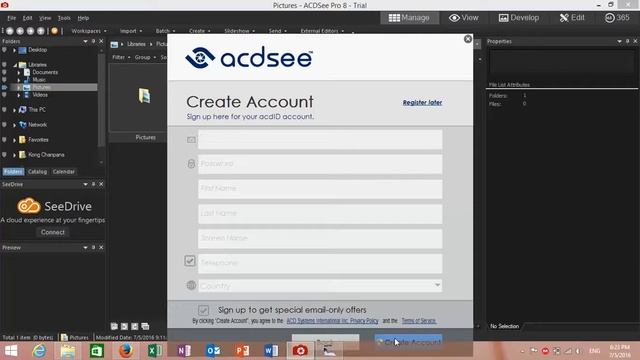640x360 pixels.
Task: Toggle Easy-Select marker for Kong Chanpana
Action: click(4, 155)
